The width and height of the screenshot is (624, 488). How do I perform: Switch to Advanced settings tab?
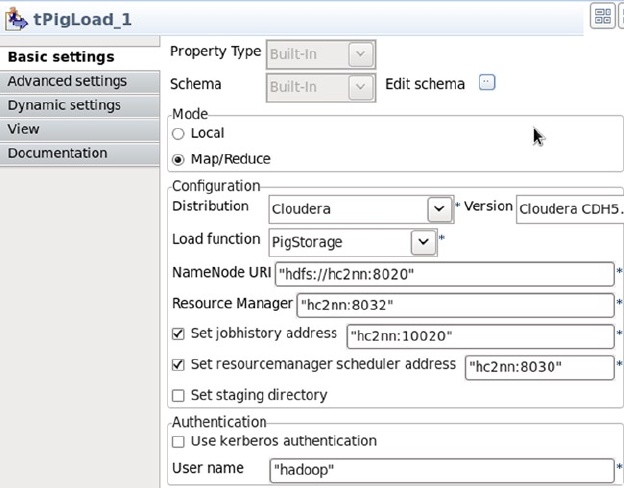[x=67, y=81]
